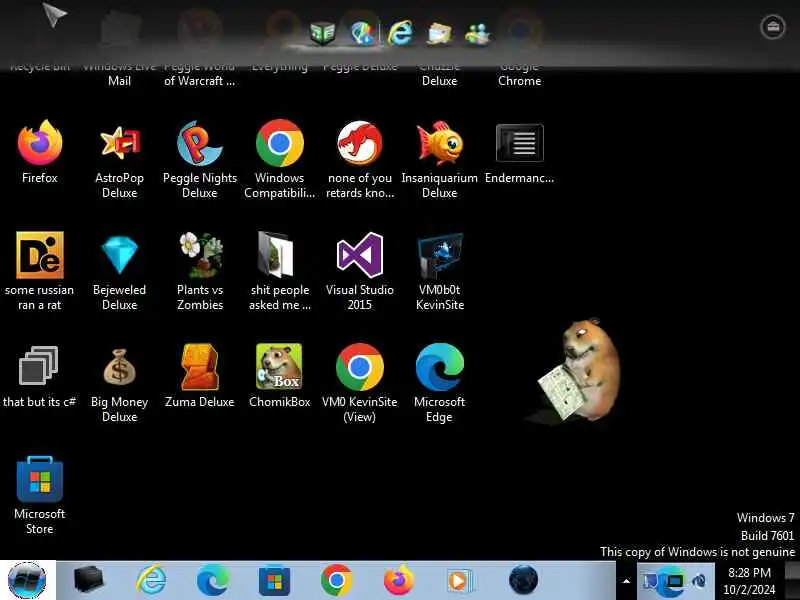Open Internet Explorer from the taskbar
Viewport: 800px width, 600px height.
(x=152, y=580)
